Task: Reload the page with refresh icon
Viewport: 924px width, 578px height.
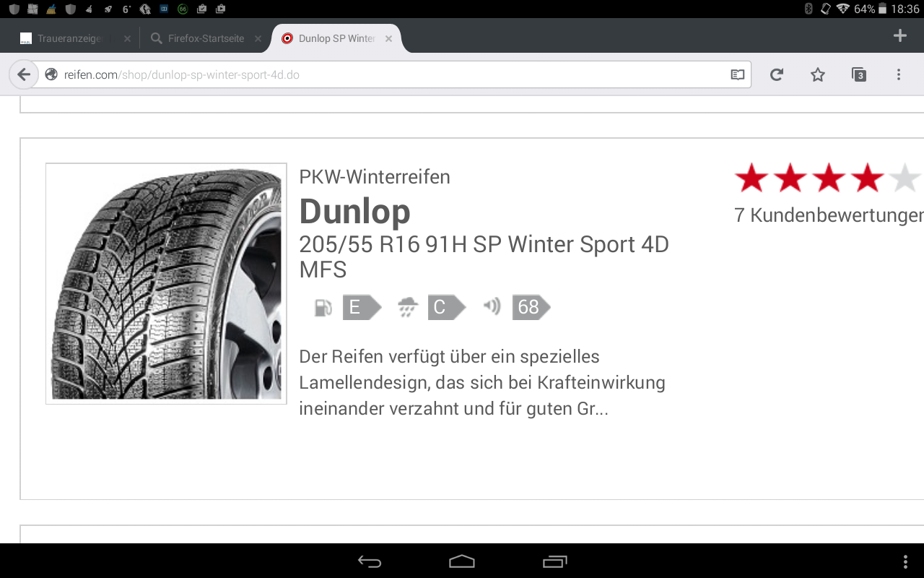Action: tap(777, 74)
